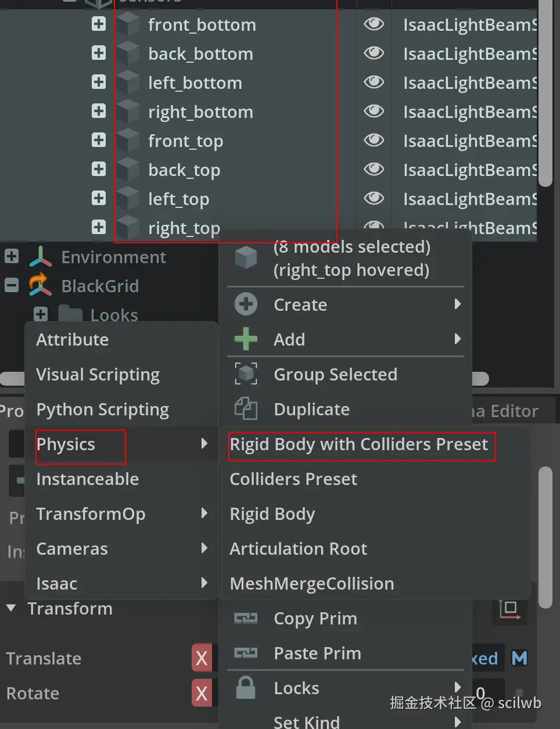The image size is (560, 729).
Task: Toggle visibility of back_top sensor
Action: (x=374, y=169)
